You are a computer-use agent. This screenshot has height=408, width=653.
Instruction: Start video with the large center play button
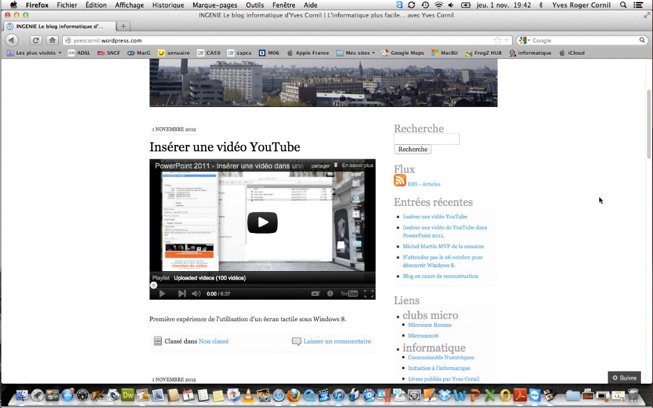coord(262,223)
